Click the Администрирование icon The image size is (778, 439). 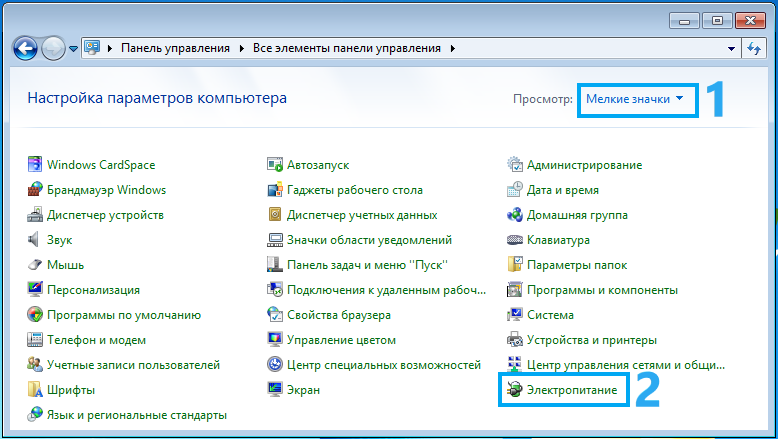click(x=515, y=165)
